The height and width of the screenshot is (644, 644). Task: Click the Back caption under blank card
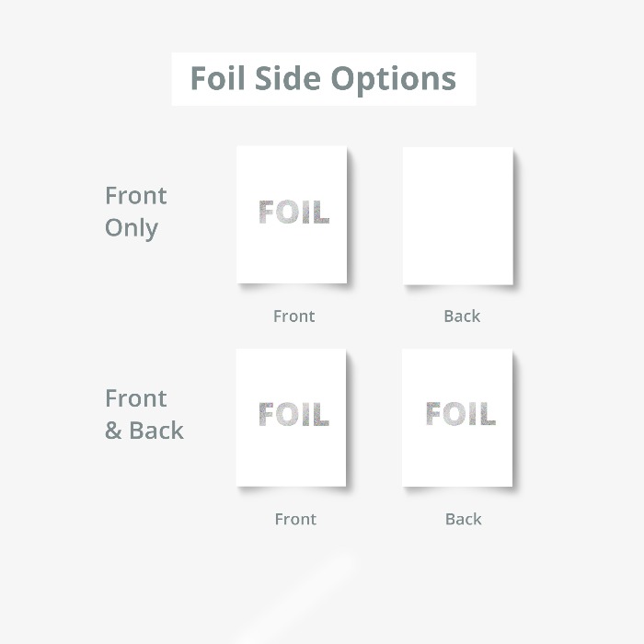pos(462,316)
